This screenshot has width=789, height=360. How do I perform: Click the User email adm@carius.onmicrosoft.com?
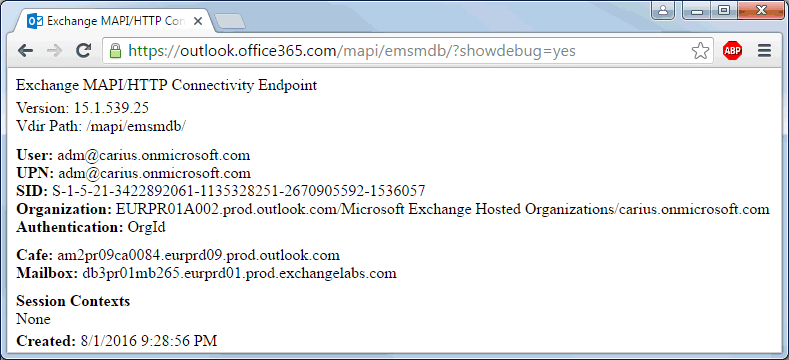153,155
